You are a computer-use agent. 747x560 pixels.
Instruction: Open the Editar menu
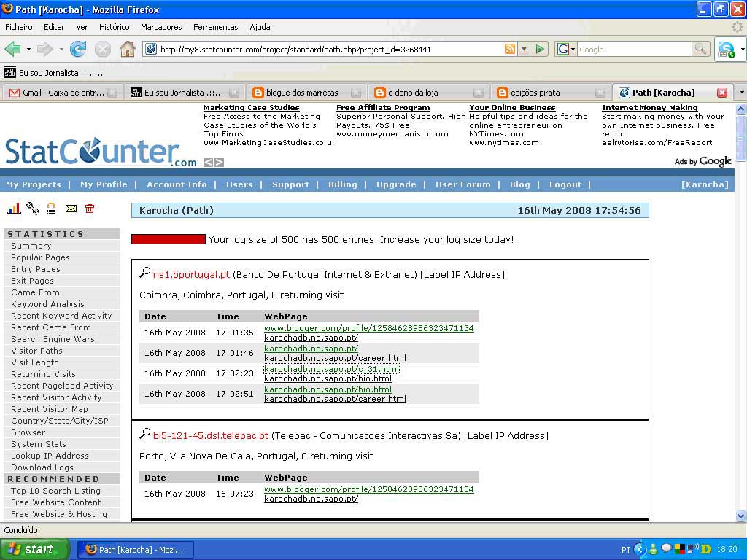click(54, 27)
